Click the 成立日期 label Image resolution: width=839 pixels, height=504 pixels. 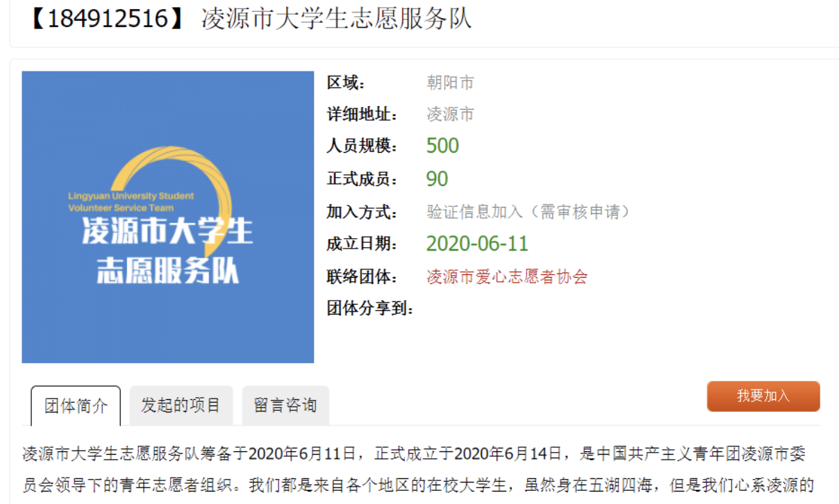point(363,244)
